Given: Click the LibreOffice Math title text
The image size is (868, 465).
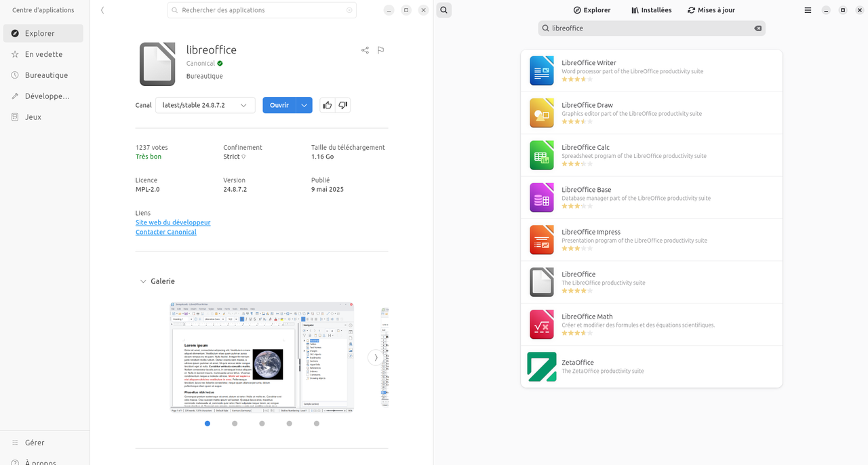Looking at the screenshot, I should pos(587,317).
